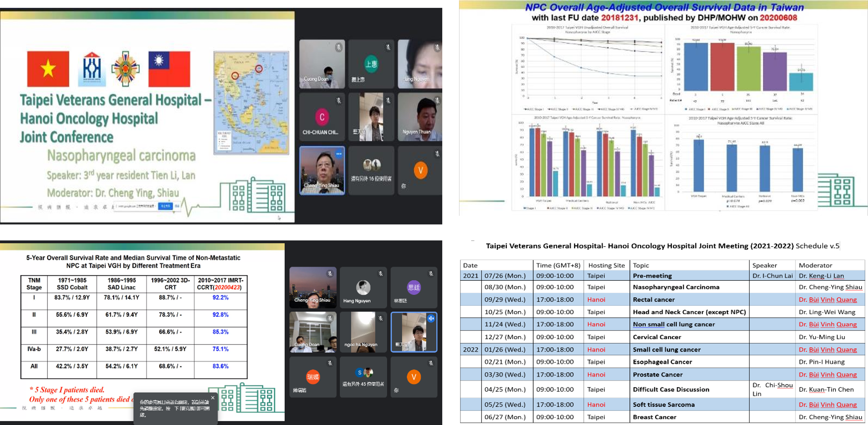868x425 pixels.
Task: Click the Nasopharyngeal Carcinoma topic cell in the schedule
Action: (676, 287)
